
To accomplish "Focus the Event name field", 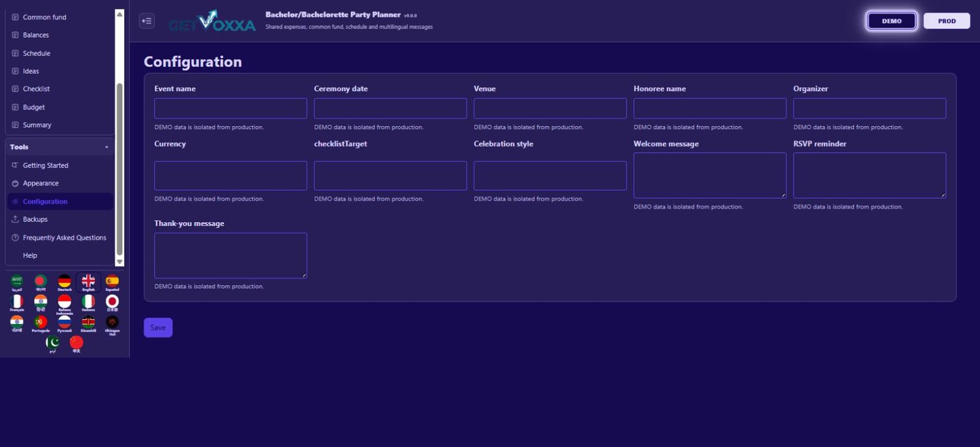I will tap(231, 108).
